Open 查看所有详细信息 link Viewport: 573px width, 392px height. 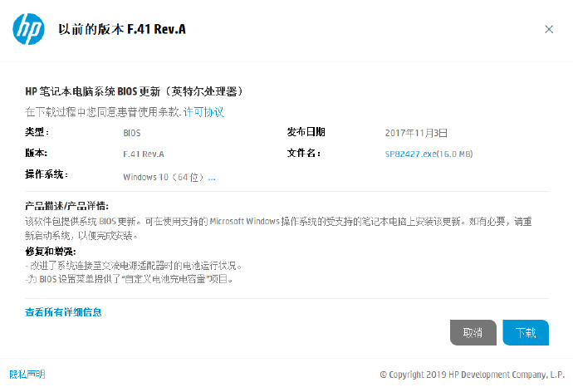click(x=63, y=312)
